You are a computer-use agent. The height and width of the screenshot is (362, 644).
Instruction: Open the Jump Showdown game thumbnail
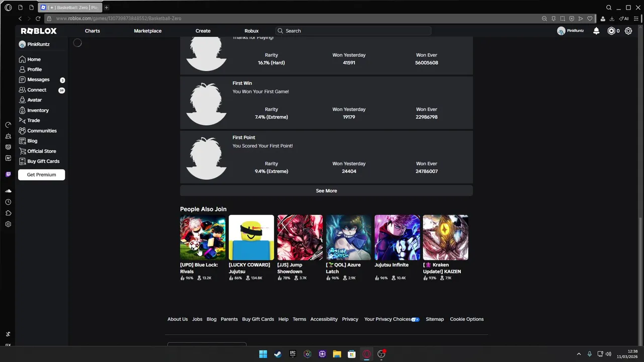tap(300, 238)
